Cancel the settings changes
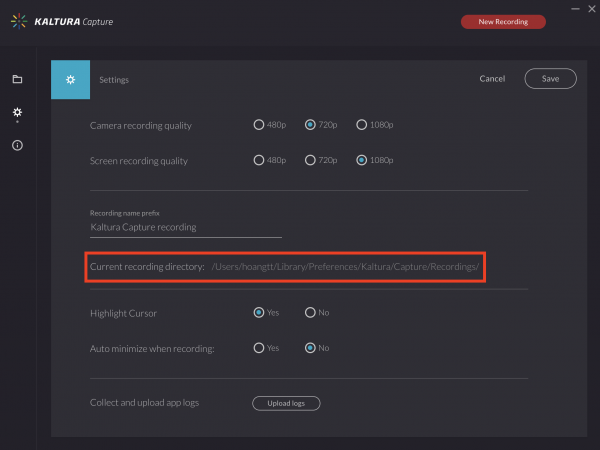 tap(492, 79)
